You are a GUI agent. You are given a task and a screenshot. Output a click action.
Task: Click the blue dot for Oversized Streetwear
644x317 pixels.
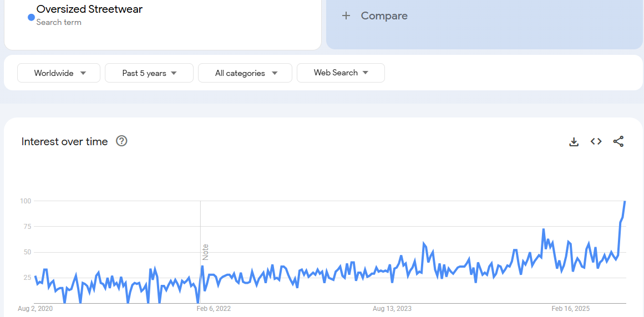(31, 17)
